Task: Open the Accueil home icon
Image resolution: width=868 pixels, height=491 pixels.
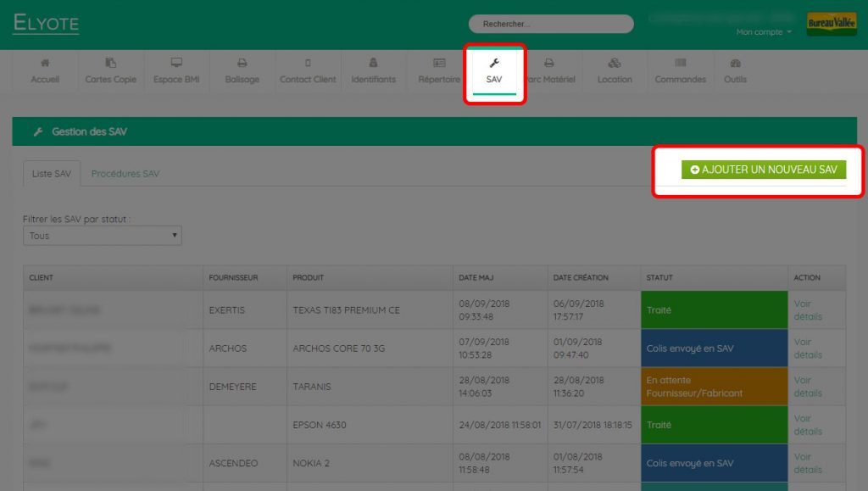Action: coord(45,63)
